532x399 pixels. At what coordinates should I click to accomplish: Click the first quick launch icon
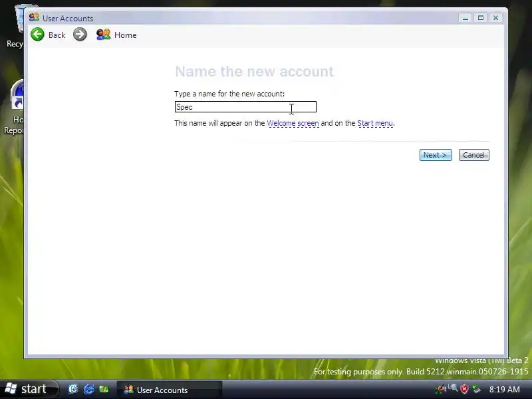(x=73, y=389)
